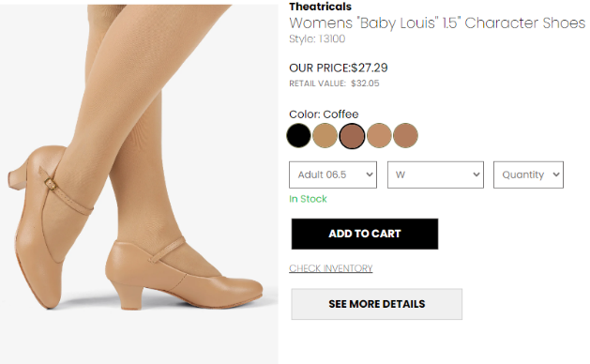Click the selected Coffee color swatch
The width and height of the screenshot is (590, 364).
tap(352, 135)
